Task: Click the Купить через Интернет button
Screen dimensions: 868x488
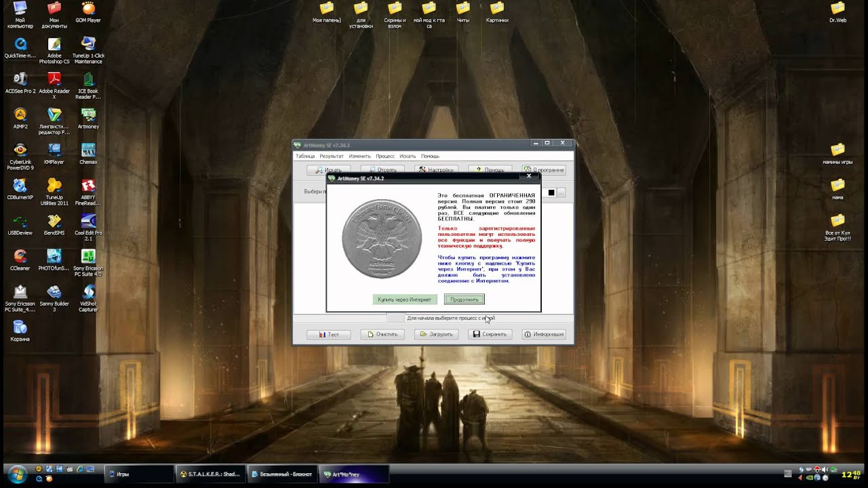Action: click(x=405, y=300)
